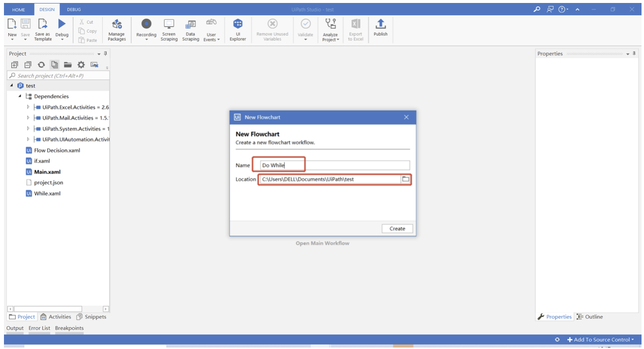The image size is (644, 349).
Task: Browse for location using folder icon in dialog
Action: coord(406,179)
